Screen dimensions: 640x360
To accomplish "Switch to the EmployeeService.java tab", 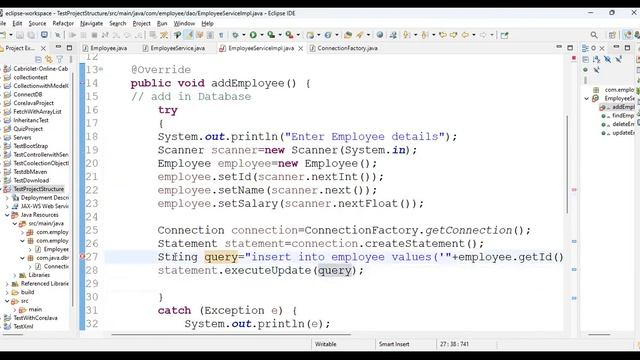I will tap(174, 48).
